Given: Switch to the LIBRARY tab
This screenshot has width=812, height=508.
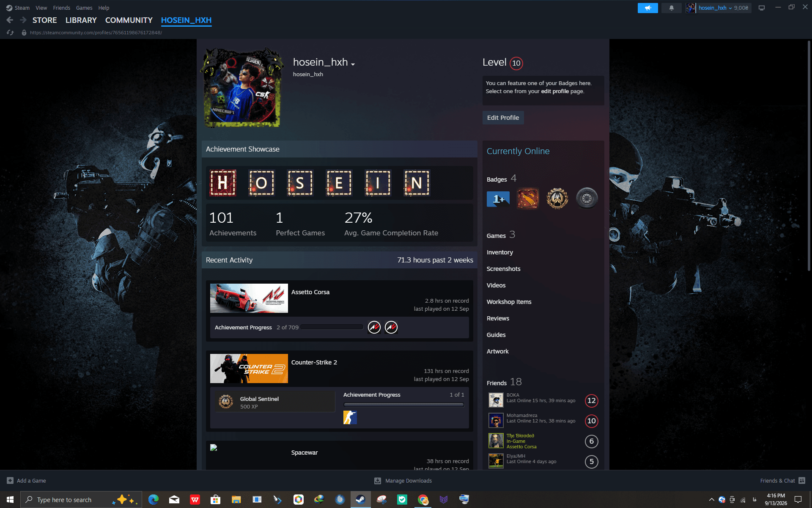Looking at the screenshot, I should (81, 20).
